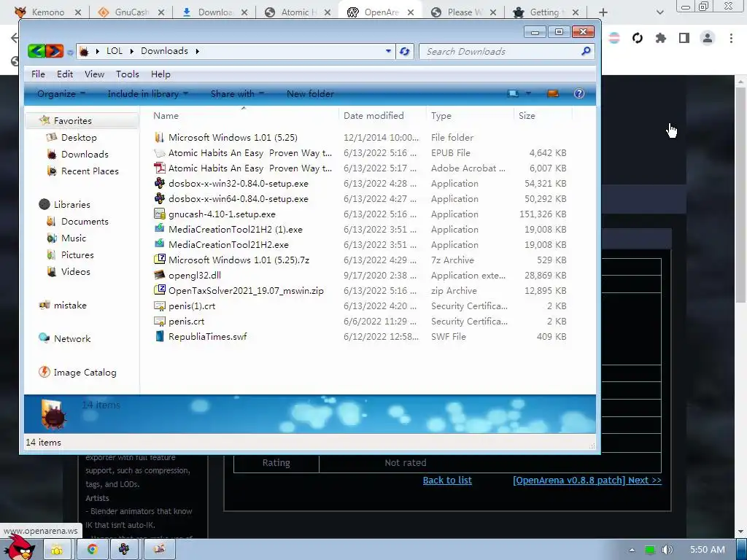Select the opengl32.dll file icon
This screenshot has width=747, height=560.
pyautogui.click(x=159, y=275)
